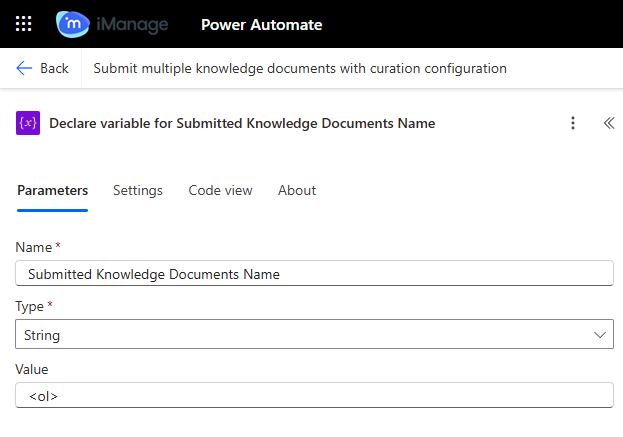Click the Name field label

[x=34, y=247]
